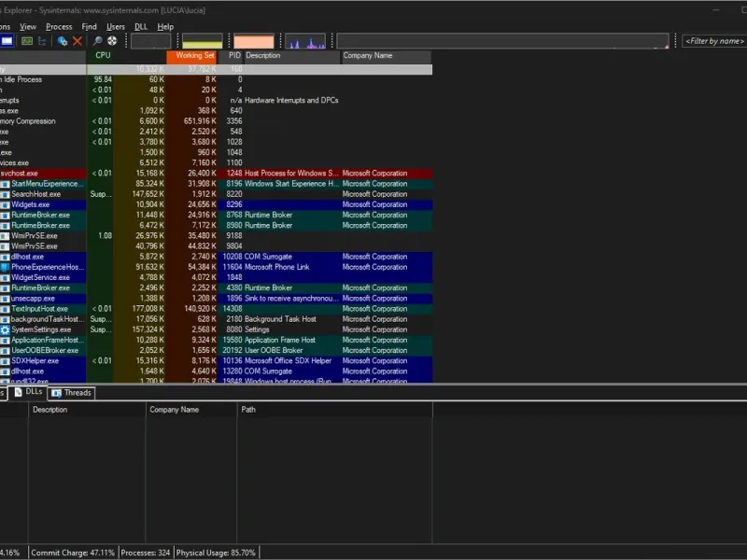This screenshot has height=560, width=747.
Task: Click the unsecapp.exe process icon
Action: 5,299
